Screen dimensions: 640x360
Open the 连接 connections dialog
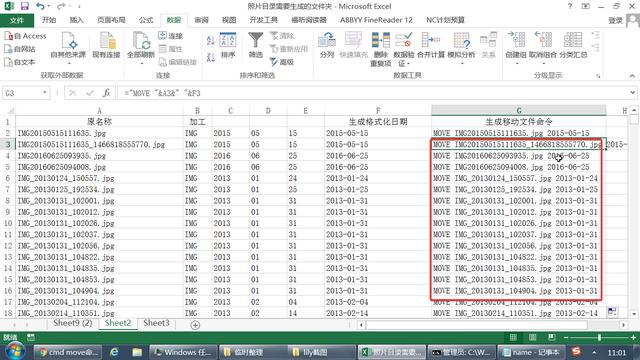(171, 36)
